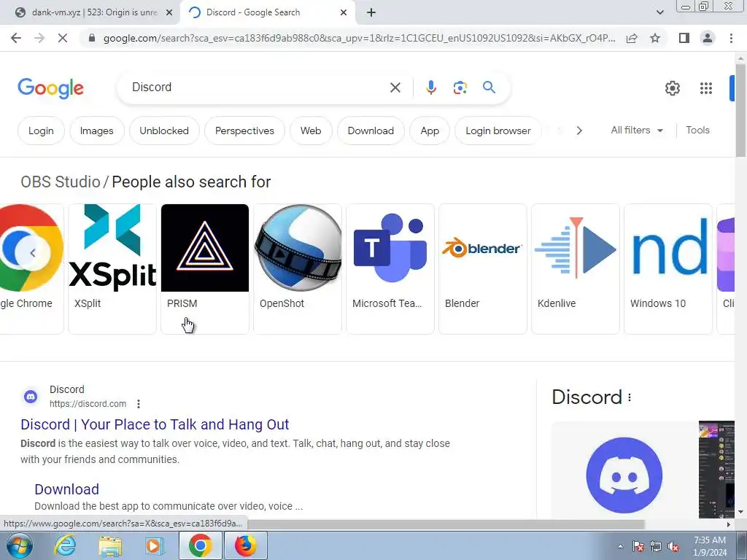Click into the Google search box
The image size is (747, 560).
(x=258, y=87)
